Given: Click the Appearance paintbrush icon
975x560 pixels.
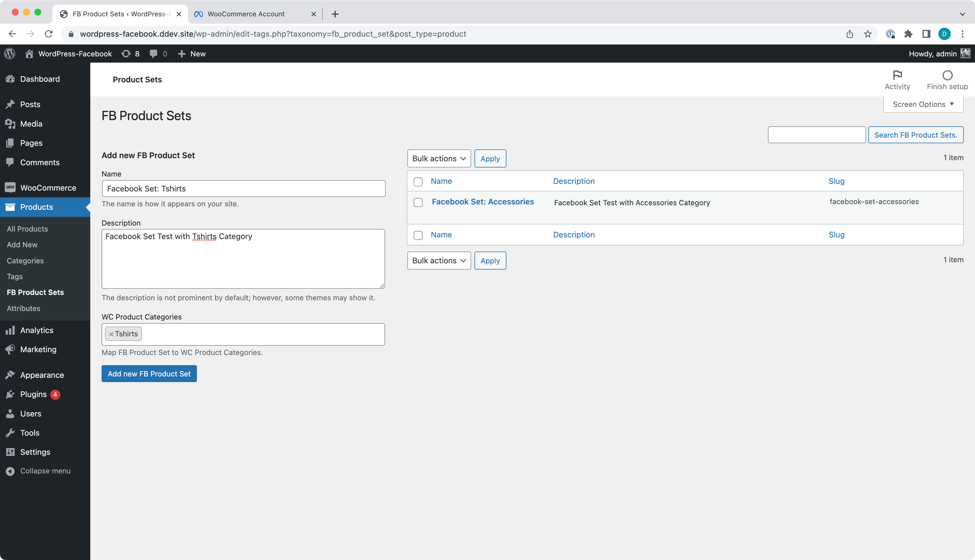Looking at the screenshot, I should click(10, 375).
